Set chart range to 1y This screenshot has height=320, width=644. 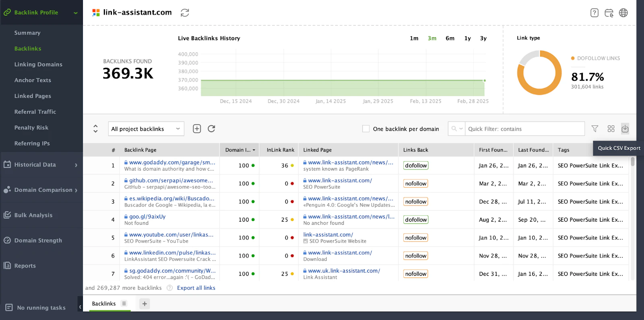(468, 38)
